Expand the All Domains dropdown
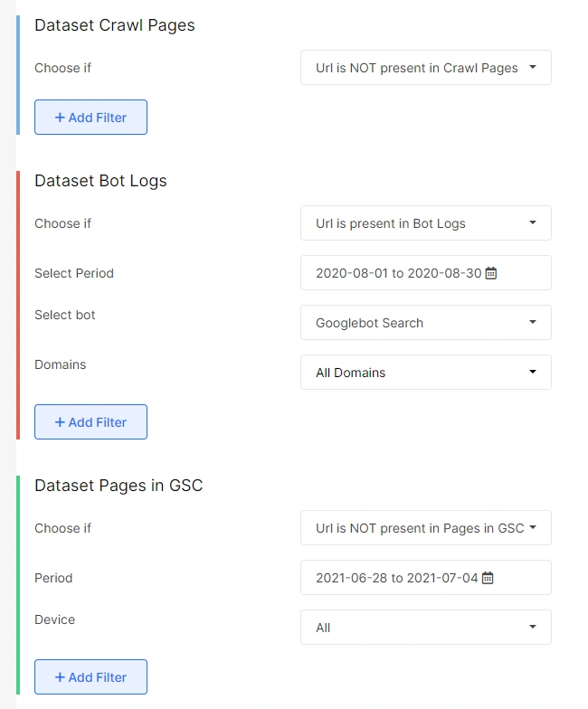The height and width of the screenshot is (709, 588). pyautogui.click(x=425, y=373)
